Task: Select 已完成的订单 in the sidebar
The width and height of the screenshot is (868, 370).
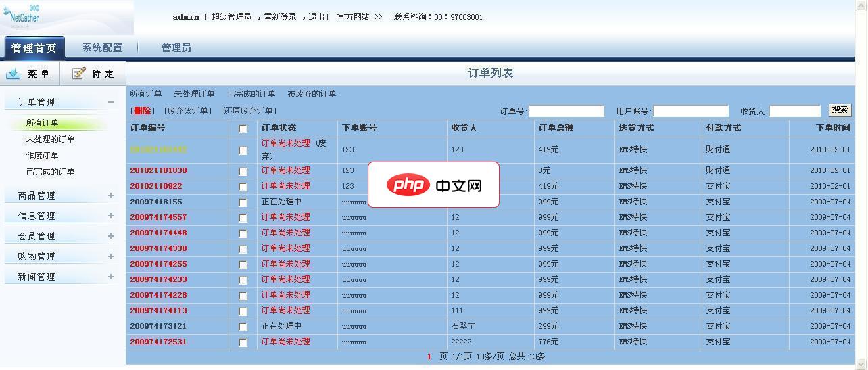Action: click(x=50, y=172)
